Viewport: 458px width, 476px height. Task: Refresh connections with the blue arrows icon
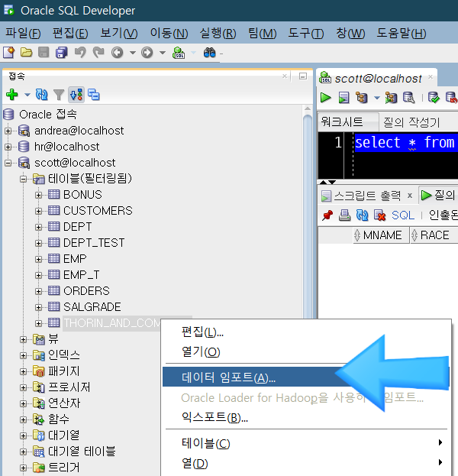pyautogui.click(x=41, y=95)
